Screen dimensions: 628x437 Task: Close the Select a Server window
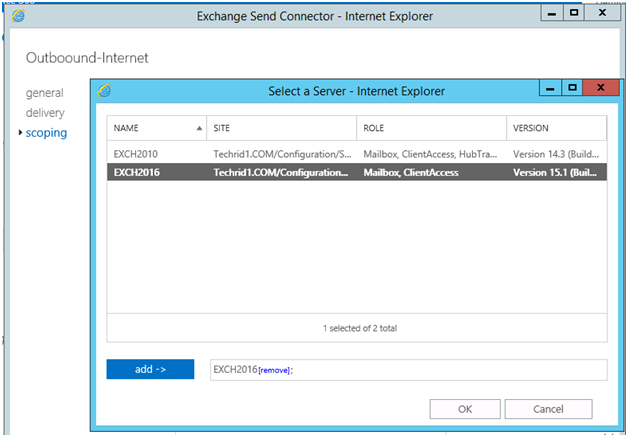click(600, 88)
